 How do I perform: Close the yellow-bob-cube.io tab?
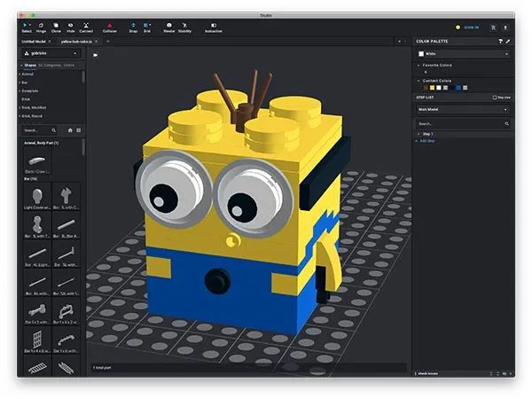click(x=97, y=42)
